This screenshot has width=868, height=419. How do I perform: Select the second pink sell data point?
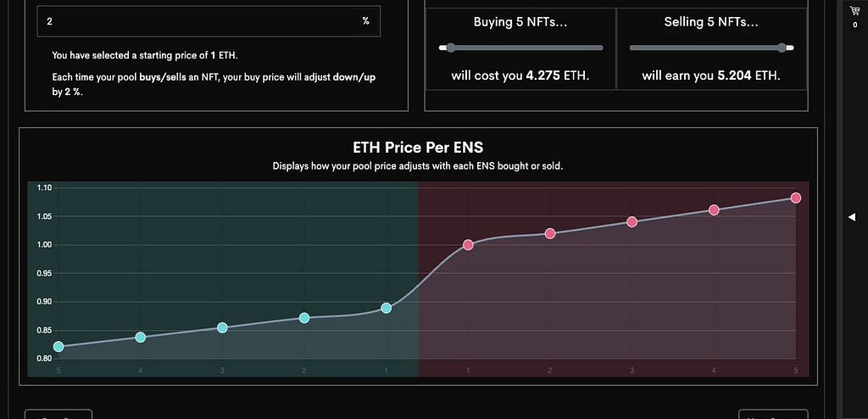[549, 233]
